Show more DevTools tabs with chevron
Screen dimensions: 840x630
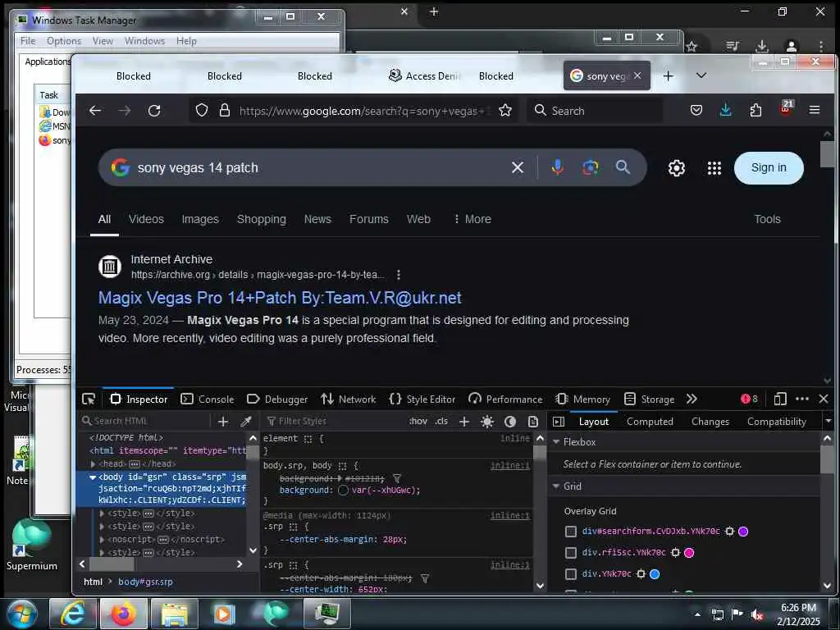tap(692, 399)
